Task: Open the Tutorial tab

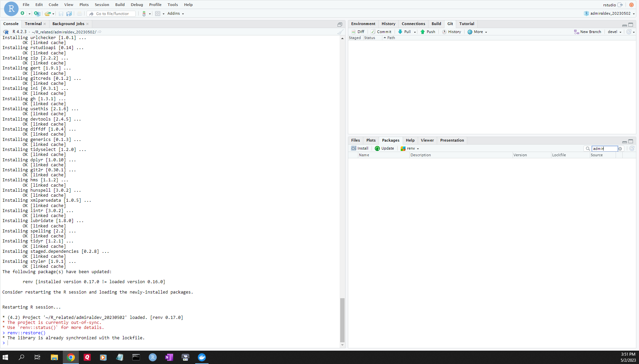Action: click(x=467, y=24)
